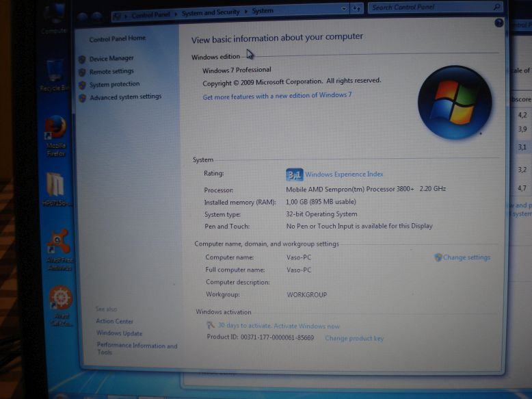Viewport: 532px width, 399px height.
Task: Click the 3,9 subscore in background window
Action: click(x=522, y=129)
